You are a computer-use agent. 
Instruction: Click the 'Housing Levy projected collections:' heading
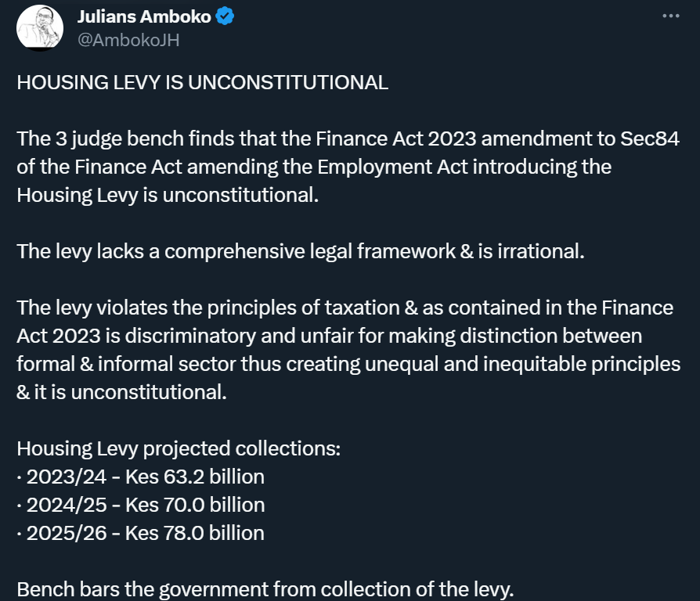point(179,448)
